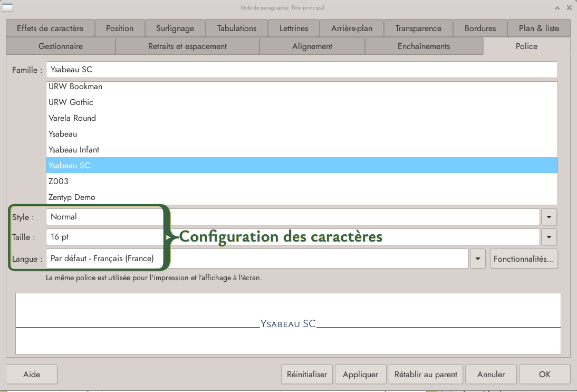Open the Langue dropdown arrow
Viewport: 577px width, 392px height.
[x=478, y=259]
